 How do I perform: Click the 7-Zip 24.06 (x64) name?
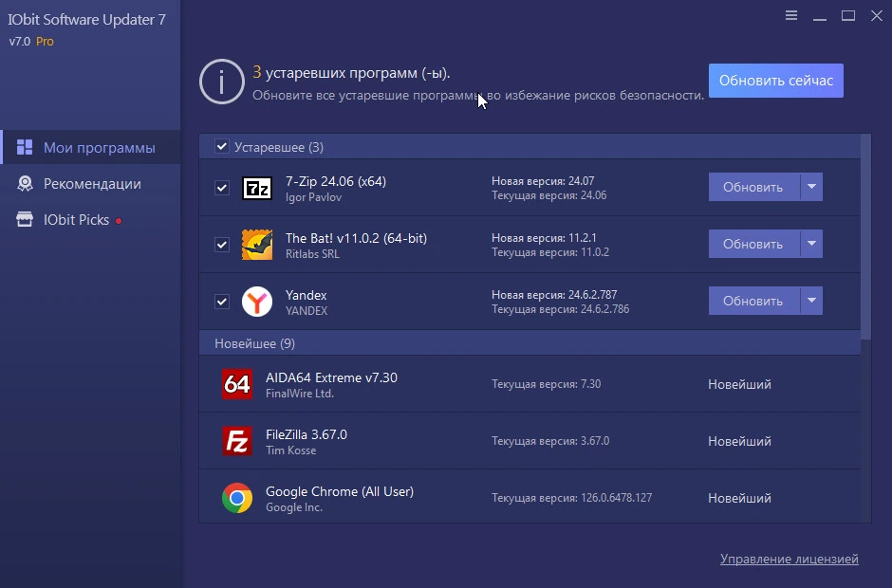[x=336, y=181]
